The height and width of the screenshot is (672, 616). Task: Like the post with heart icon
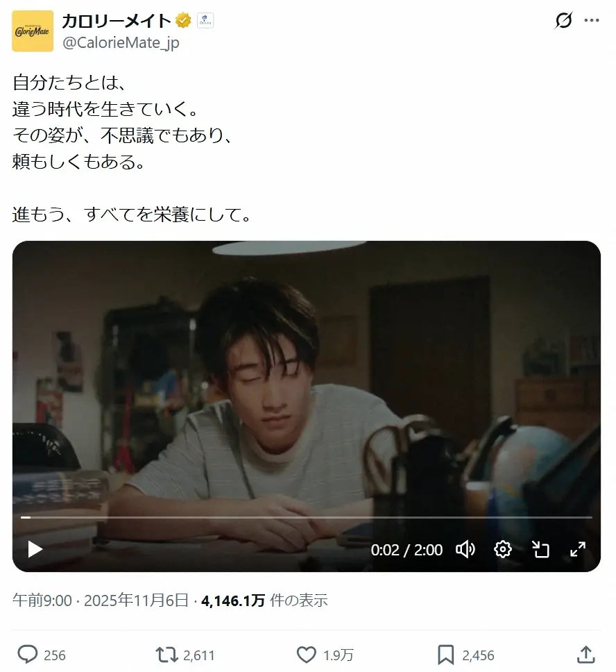[307, 655]
